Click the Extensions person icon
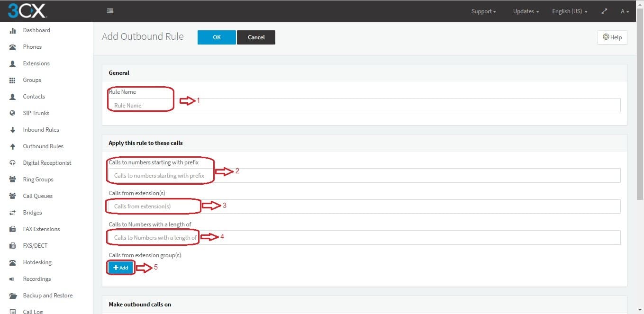Image resolution: width=644 pixels, height=314 pixels. click(13, 63)
